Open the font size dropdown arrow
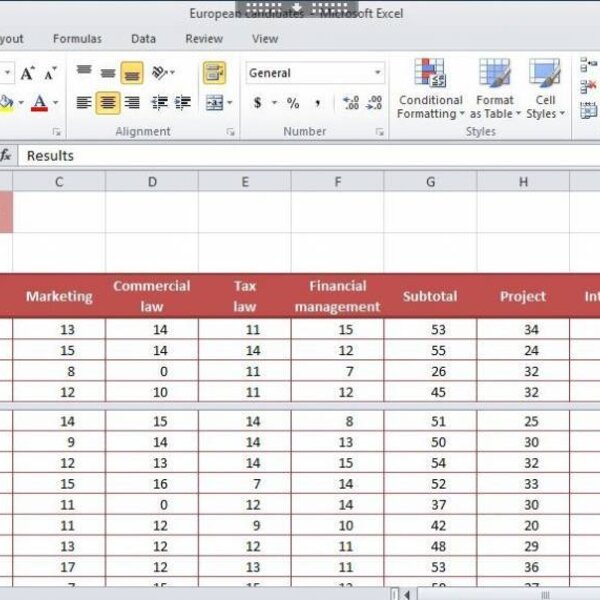 pyautogui.click(x=7, y=72)
